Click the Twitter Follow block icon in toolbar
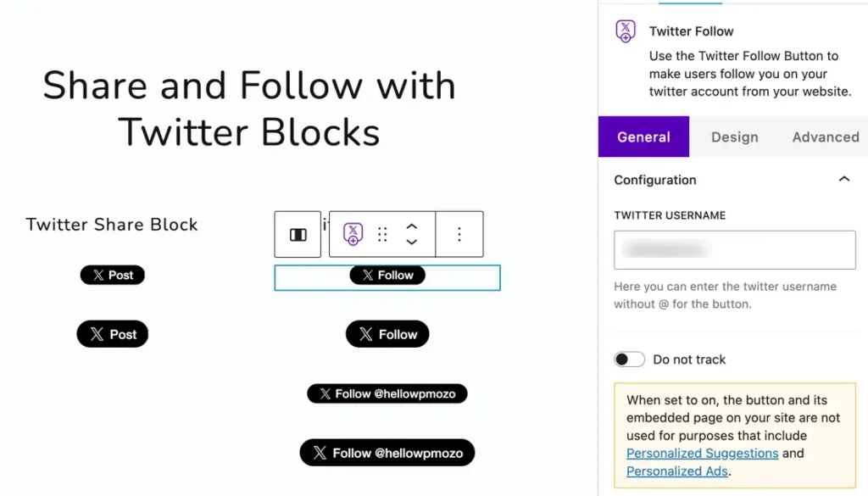Viewport: 868px width, 496px height. [353, 235]
